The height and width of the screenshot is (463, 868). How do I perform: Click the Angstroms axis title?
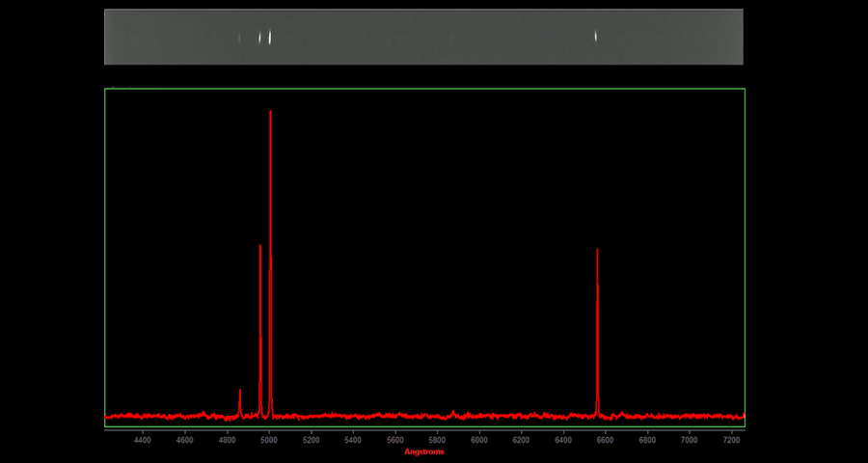click(x=424, y=451)
